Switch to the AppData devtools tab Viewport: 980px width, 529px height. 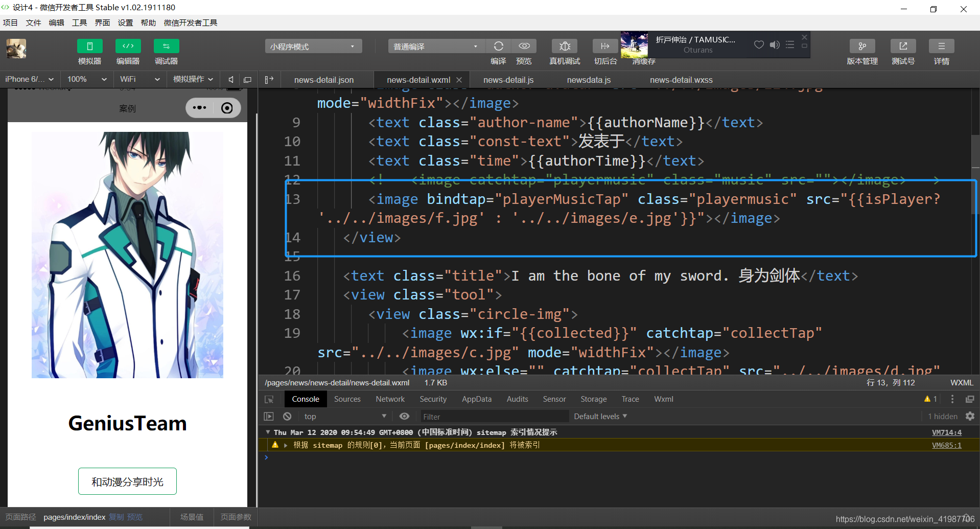[x=477, y=399]
